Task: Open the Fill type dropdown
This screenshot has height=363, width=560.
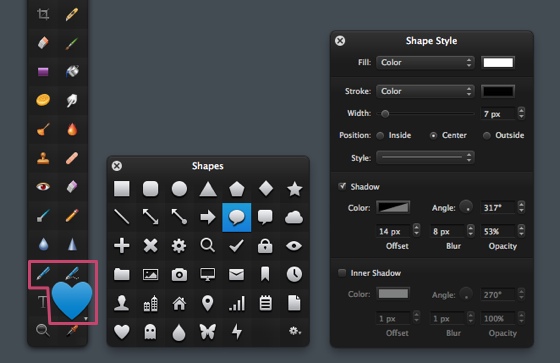Action: [x=425, y=63]
